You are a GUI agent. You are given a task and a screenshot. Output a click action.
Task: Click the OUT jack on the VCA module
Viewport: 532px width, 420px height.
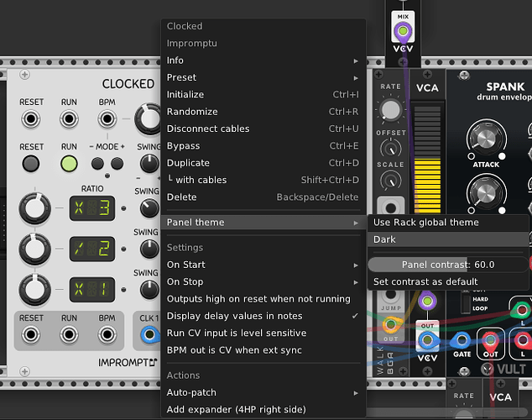click(427, 340)
